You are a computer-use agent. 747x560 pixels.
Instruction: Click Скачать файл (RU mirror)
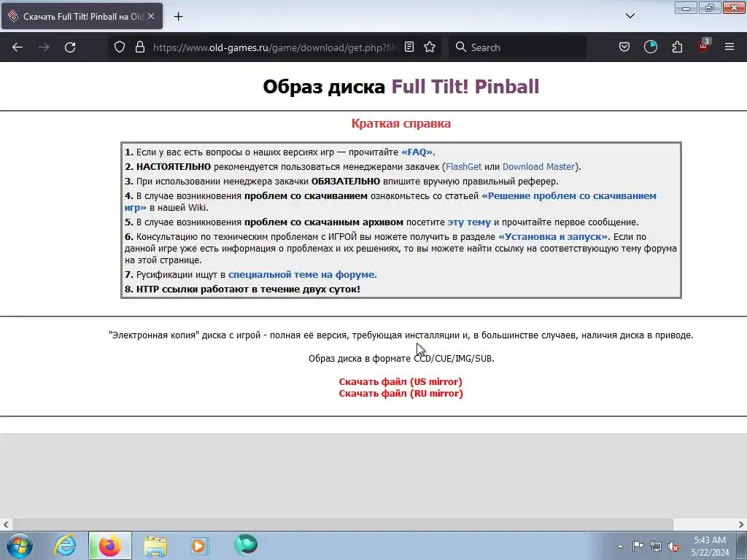click(x=400, y=393)
